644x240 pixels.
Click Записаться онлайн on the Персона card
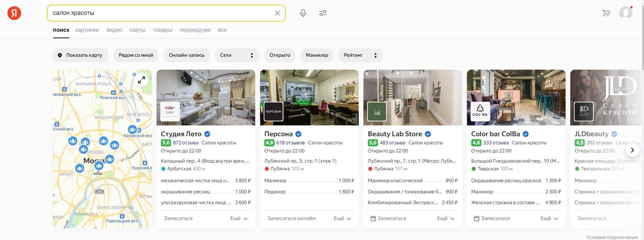291,218
